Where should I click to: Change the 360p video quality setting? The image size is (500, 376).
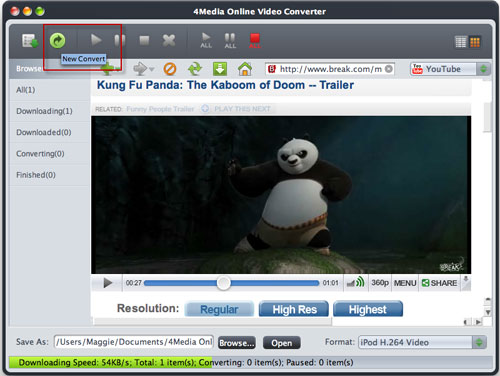coord(380,283)
